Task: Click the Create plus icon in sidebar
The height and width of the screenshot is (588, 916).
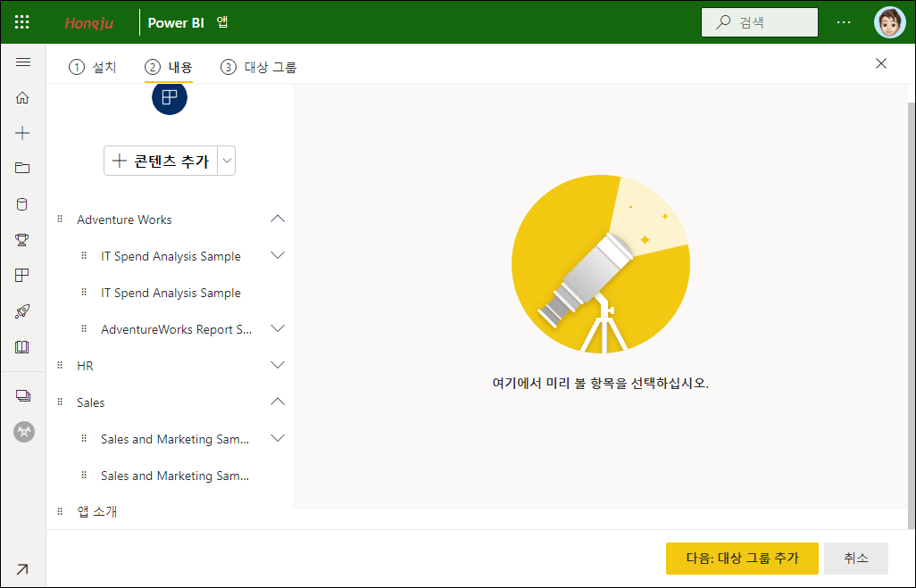Action: [22, 133]
